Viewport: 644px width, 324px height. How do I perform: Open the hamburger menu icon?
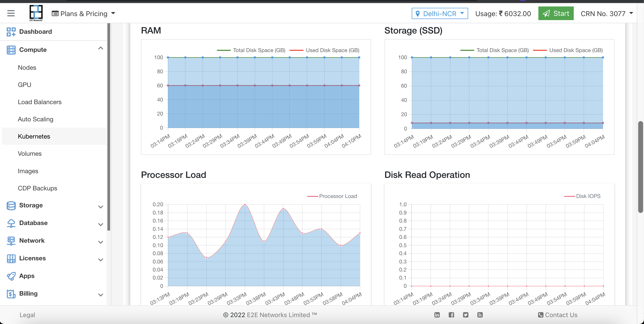click(11, 13)
